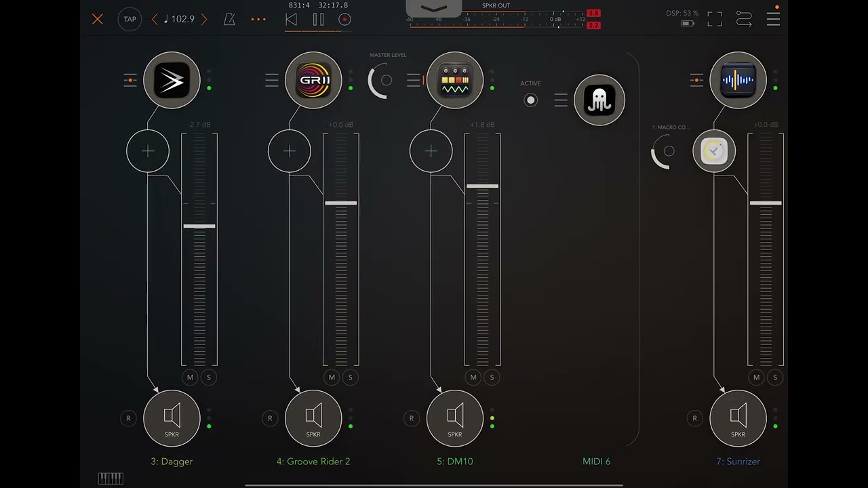Image resolution: width=868 pixels, height=488 pixels.
Task: Mute the DM10 channel
Action: pos(473,378)
